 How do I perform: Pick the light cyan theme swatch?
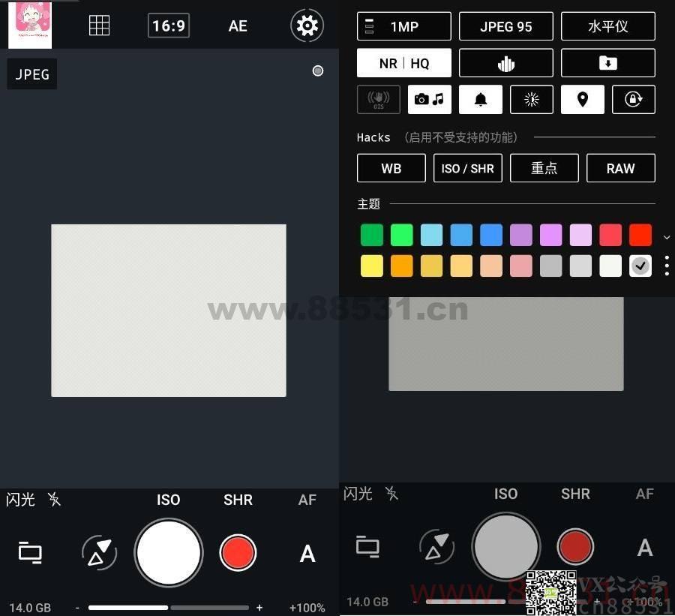tap(431, 235)
